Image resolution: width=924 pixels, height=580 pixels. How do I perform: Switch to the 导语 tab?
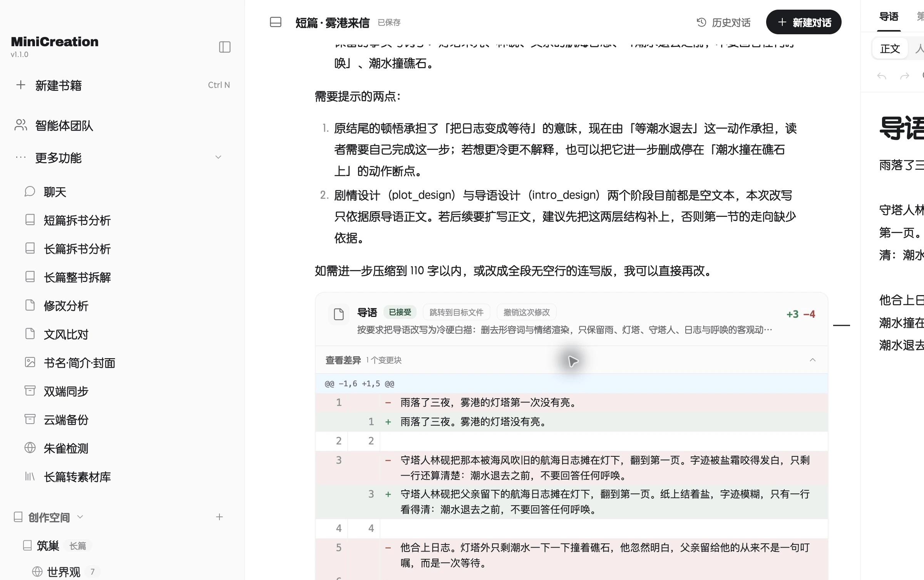coord(889,17)
